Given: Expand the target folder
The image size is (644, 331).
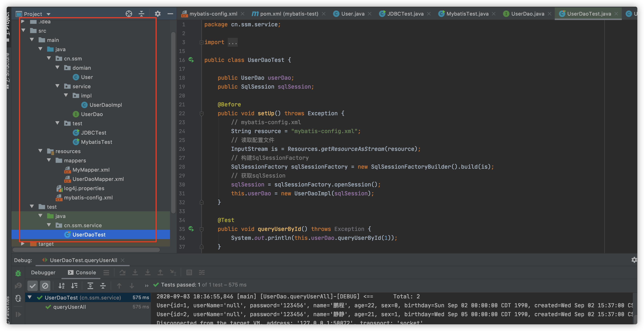Looking at the screenshot, I should 23,244.
